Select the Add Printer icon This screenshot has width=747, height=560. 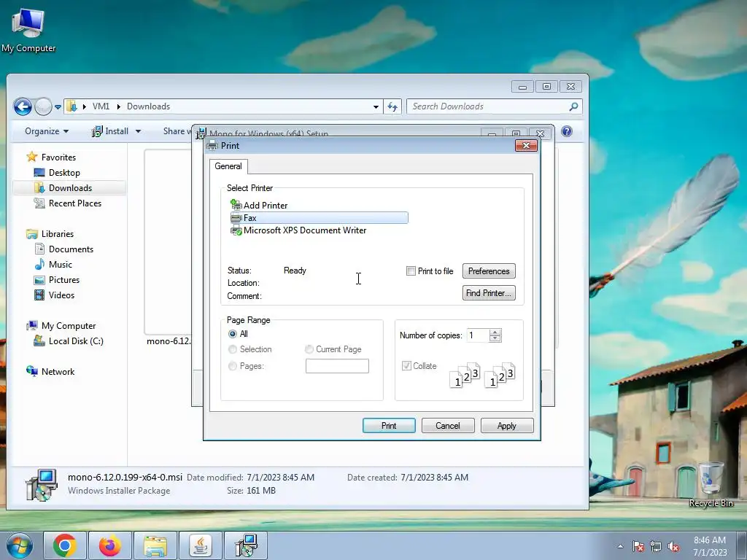(x=236, y=205)
